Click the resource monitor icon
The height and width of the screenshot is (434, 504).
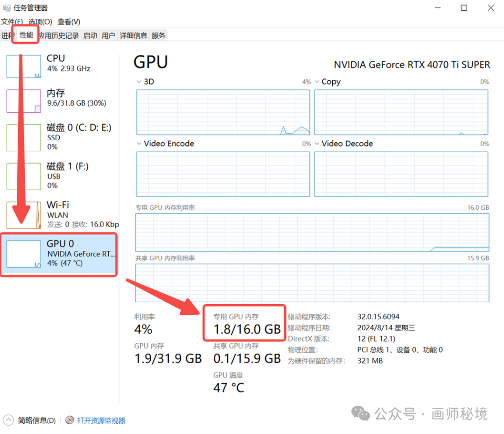[x=70, y=420]
